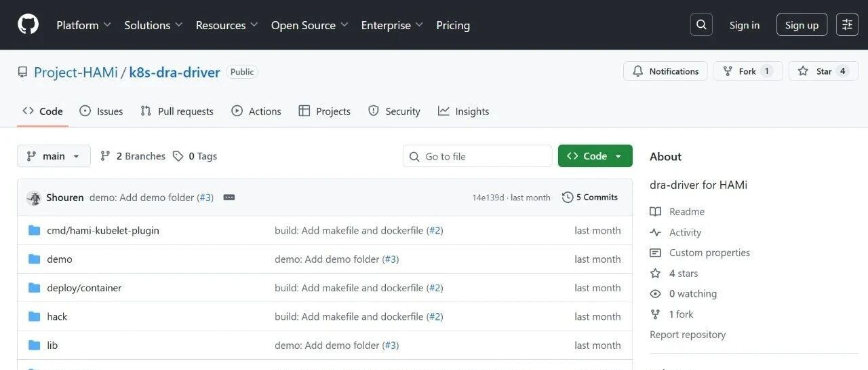Image resolution: width=868 pixels, height=370 pixels.
Task: View the 0 Tags link
Action: point(195,156)
